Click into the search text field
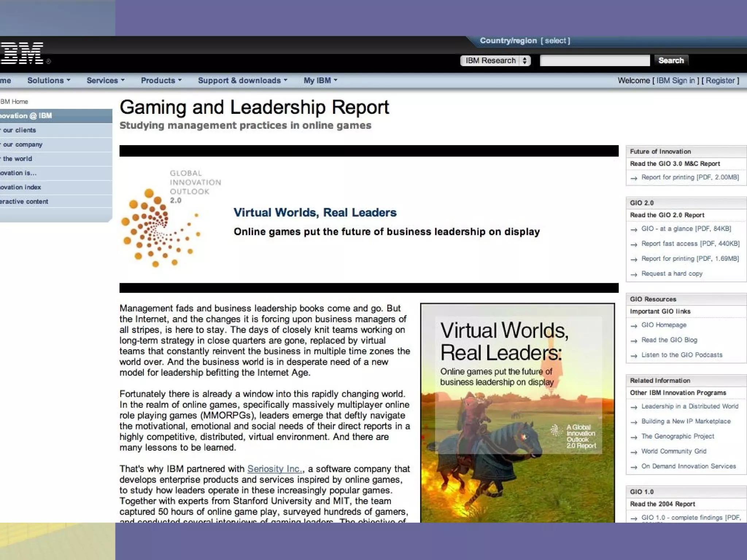The width and height of the screenshot is (747, 560). (595, 61)
